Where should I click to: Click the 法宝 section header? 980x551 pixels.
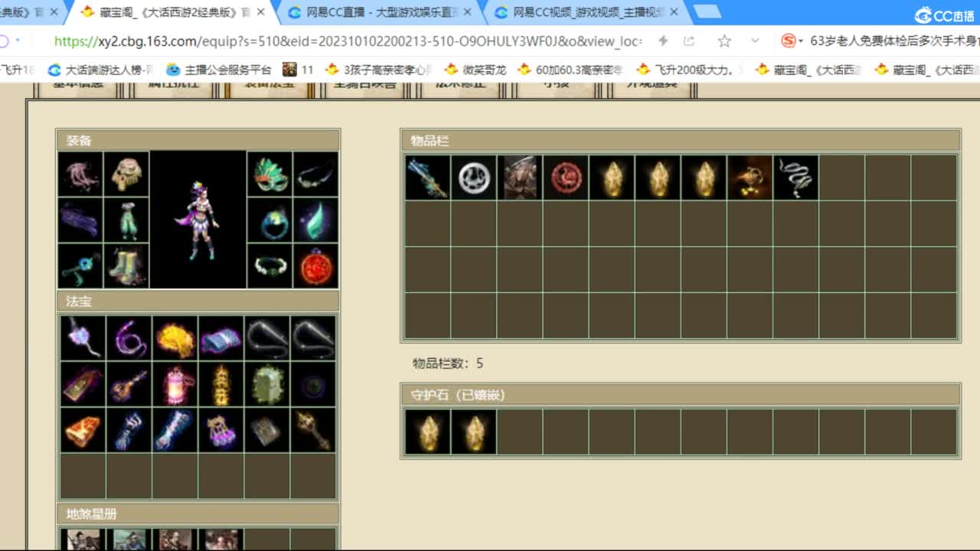click(198, 302)
